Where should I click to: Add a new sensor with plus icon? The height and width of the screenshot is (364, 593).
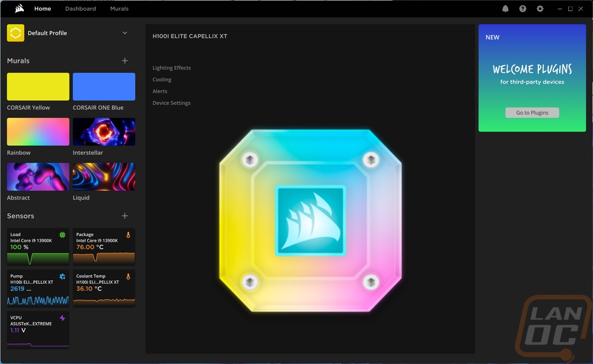125,216
